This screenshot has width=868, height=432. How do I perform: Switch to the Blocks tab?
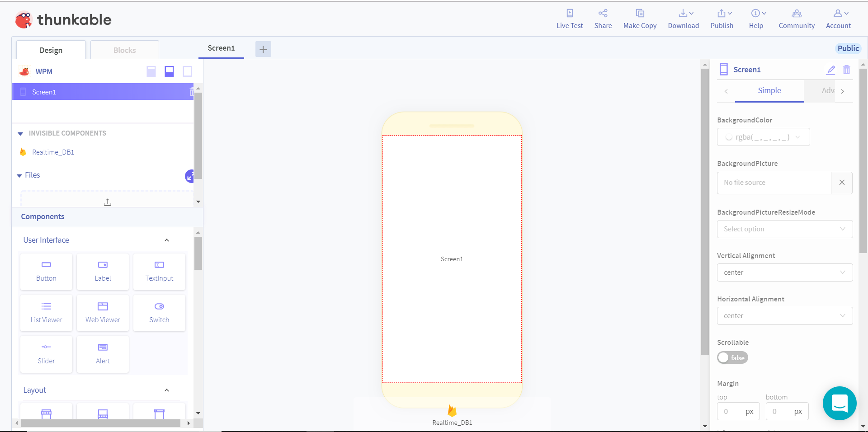point(125,50)
